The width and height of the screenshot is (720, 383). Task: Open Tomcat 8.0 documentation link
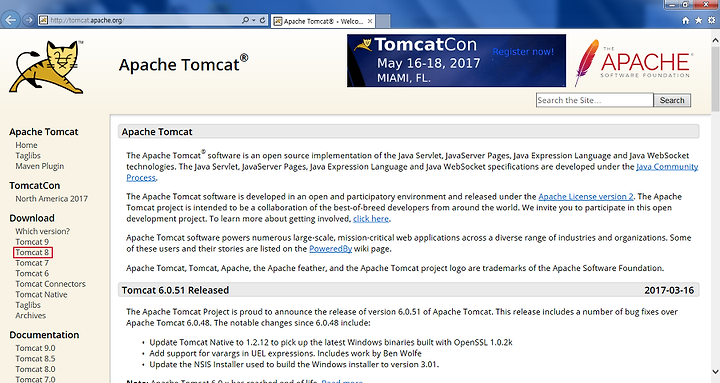tap(35, 370)
